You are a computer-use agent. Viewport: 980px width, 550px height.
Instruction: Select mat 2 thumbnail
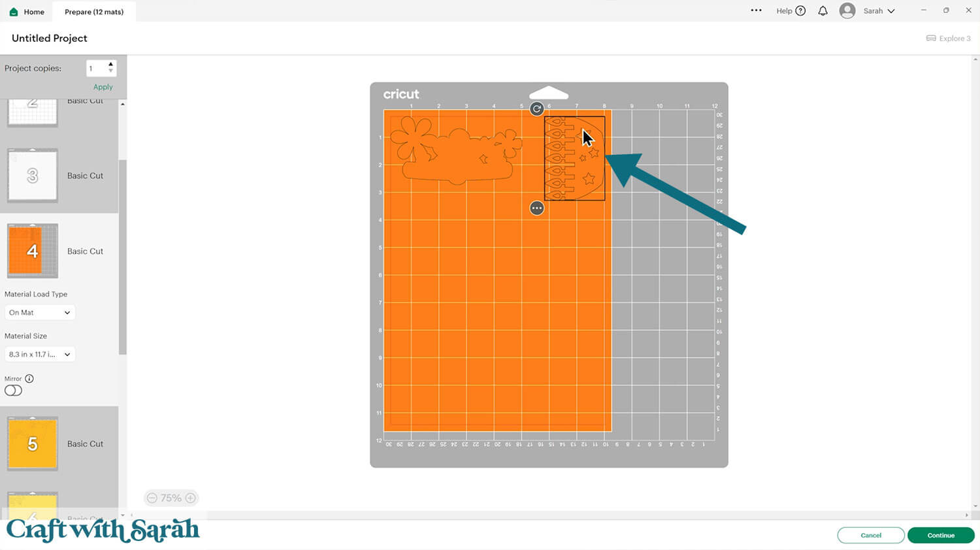pos(33,112)
